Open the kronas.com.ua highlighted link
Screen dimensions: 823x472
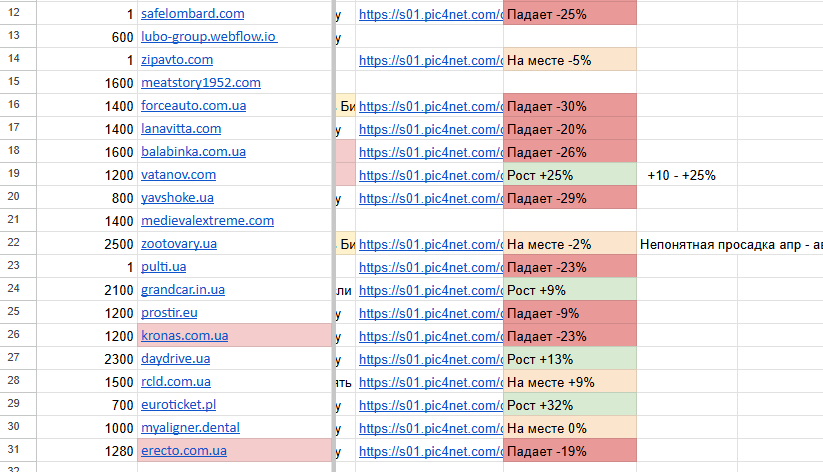click(x=184, y=335)
